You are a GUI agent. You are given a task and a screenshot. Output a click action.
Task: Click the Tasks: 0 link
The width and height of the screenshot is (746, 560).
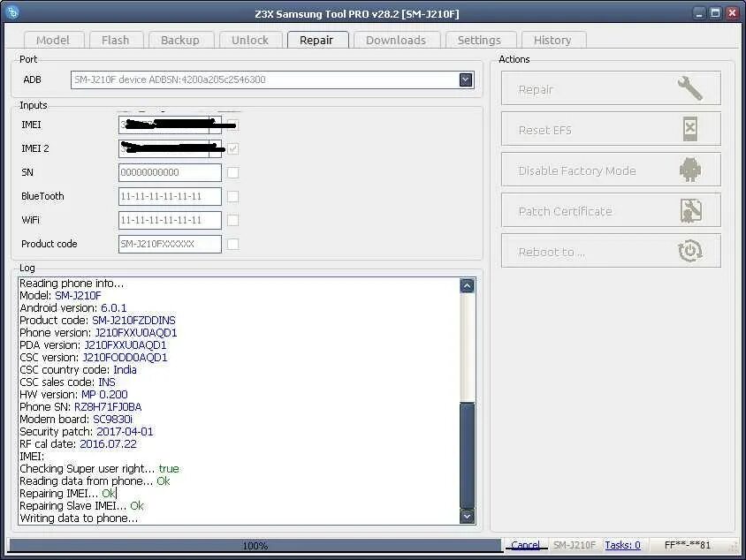pos(622,545)
